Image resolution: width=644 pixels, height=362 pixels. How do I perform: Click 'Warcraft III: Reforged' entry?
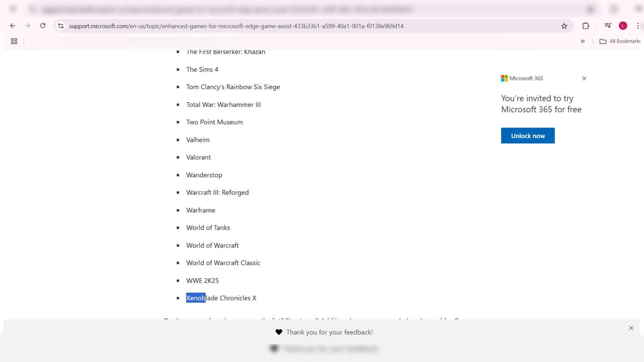[x=218, y=193]
